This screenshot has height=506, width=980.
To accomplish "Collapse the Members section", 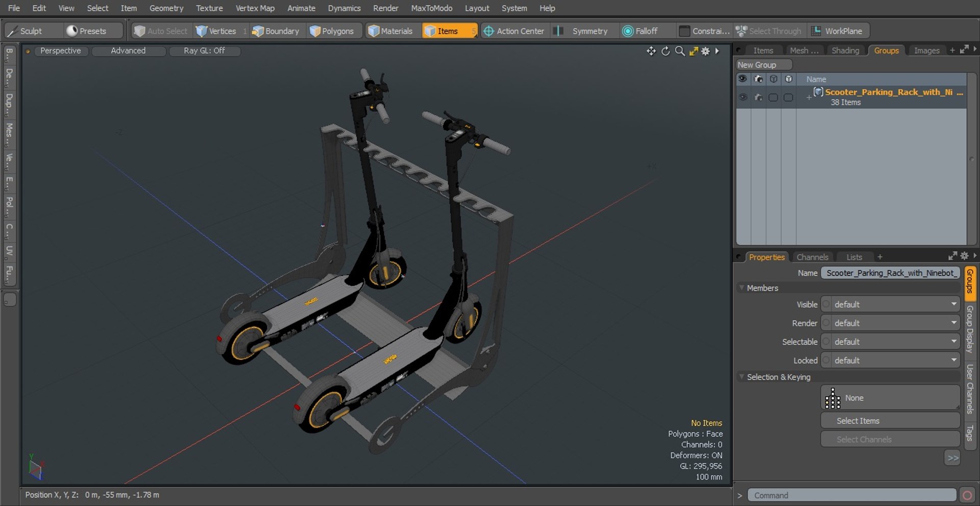I will 742,288.
